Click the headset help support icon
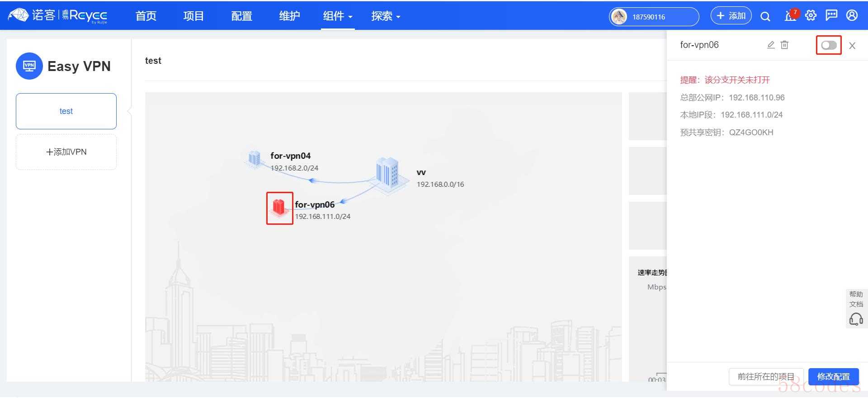 [x=856, y=319]
